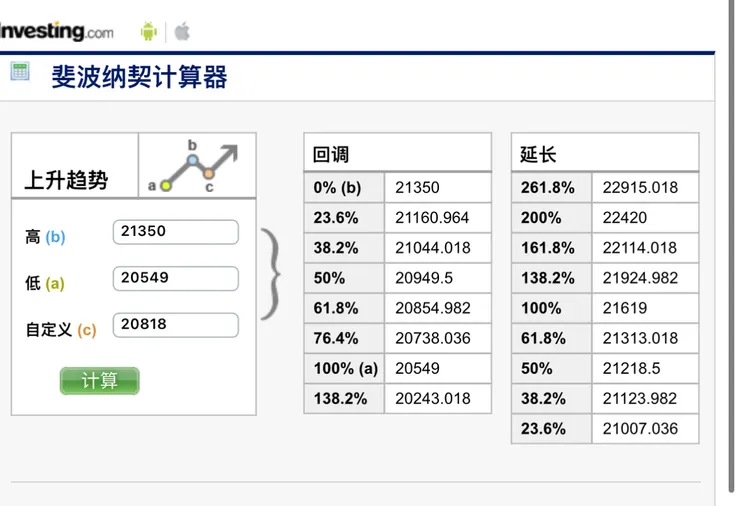The image size is (740, 506).
Task: Click extension value 22915.018
Action: (x=640, y=187)
